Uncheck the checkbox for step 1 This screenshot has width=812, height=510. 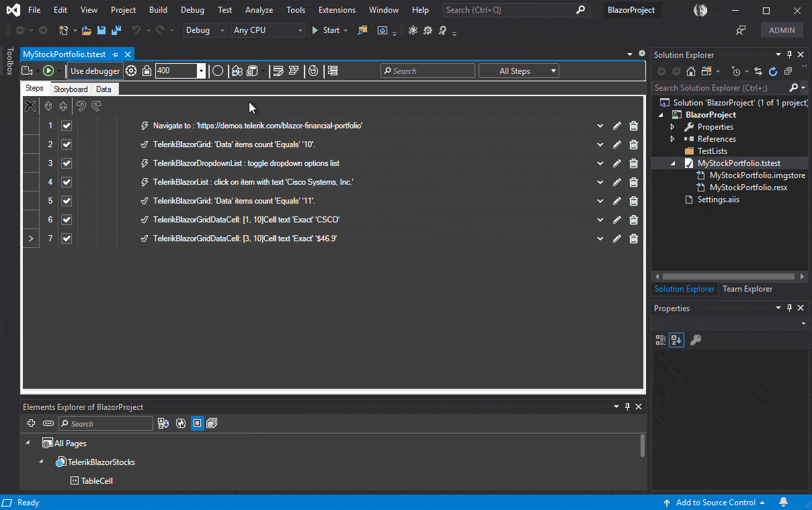[67, 126]
